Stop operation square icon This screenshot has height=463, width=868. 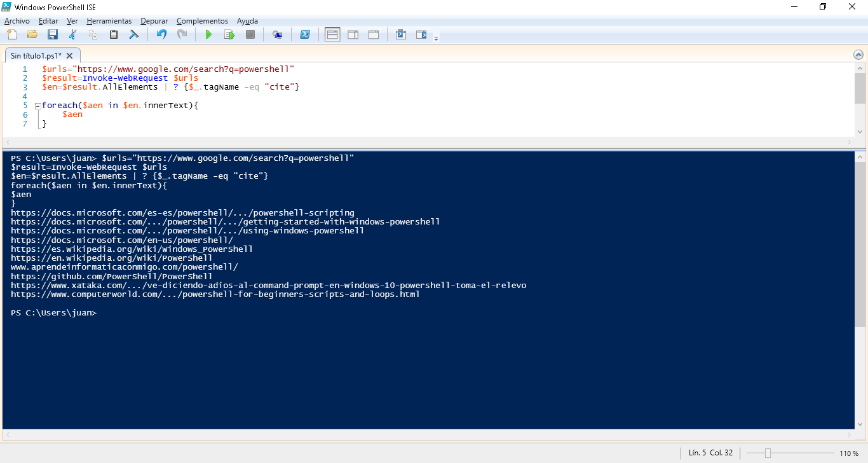tap(250, 34)
